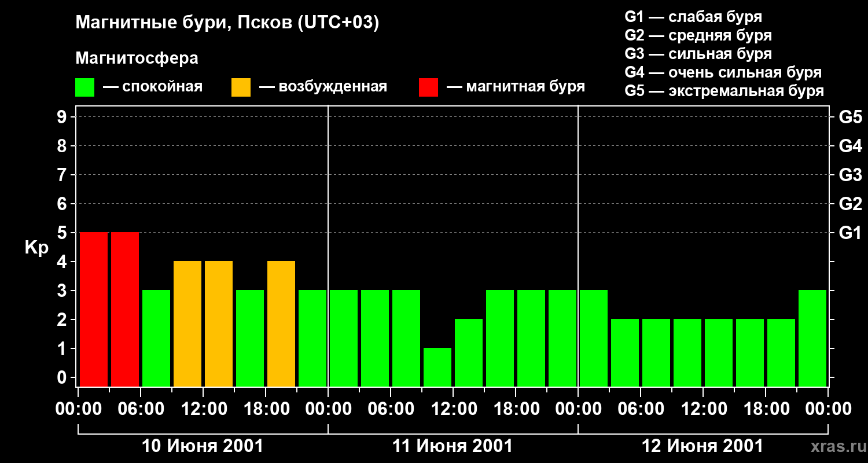Click the '10 Июня 2001' date label
868x463 pixels.
tap(203, 446)
